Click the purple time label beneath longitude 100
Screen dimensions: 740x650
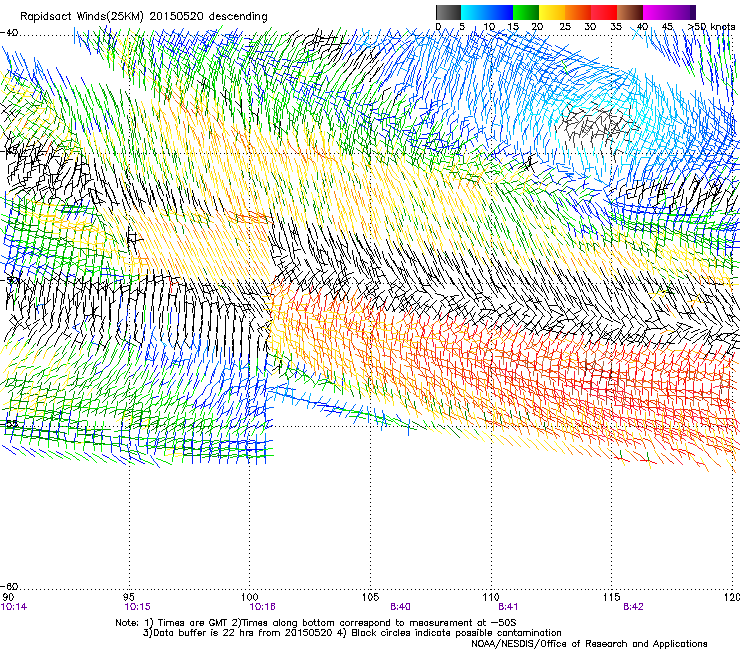click(262, 607)
